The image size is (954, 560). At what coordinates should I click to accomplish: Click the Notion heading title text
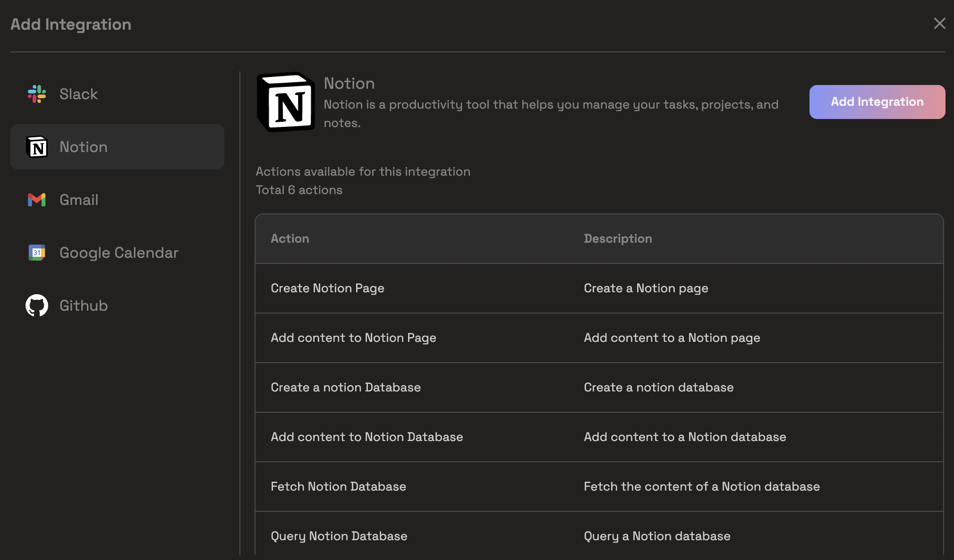click(x=349, y=84)
